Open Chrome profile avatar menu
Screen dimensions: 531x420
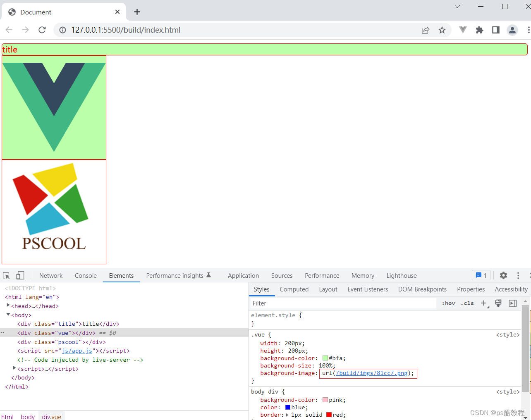coord(512,30)
